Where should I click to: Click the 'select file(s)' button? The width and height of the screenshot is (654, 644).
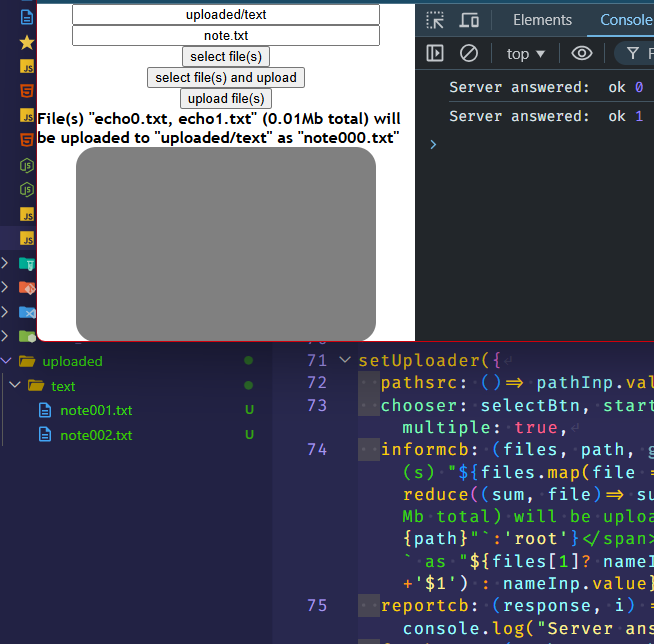click(x=226, y=56)
